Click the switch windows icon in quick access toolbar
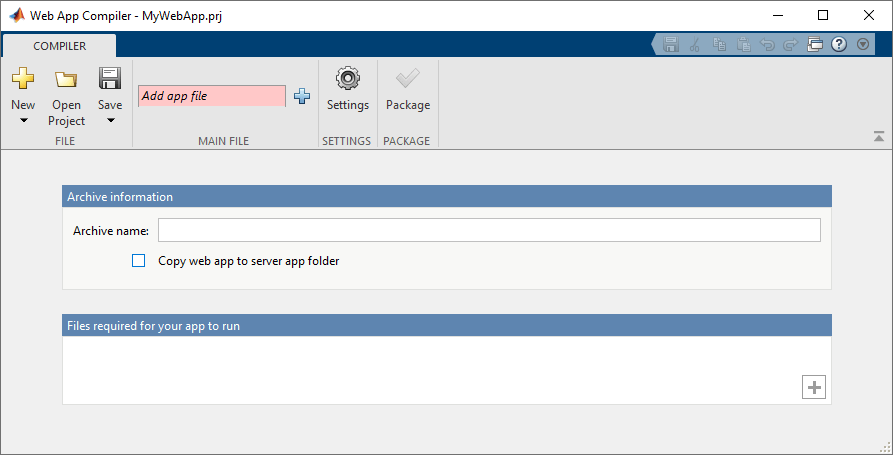This screenshot has width=893, height=455. [815, 45]
